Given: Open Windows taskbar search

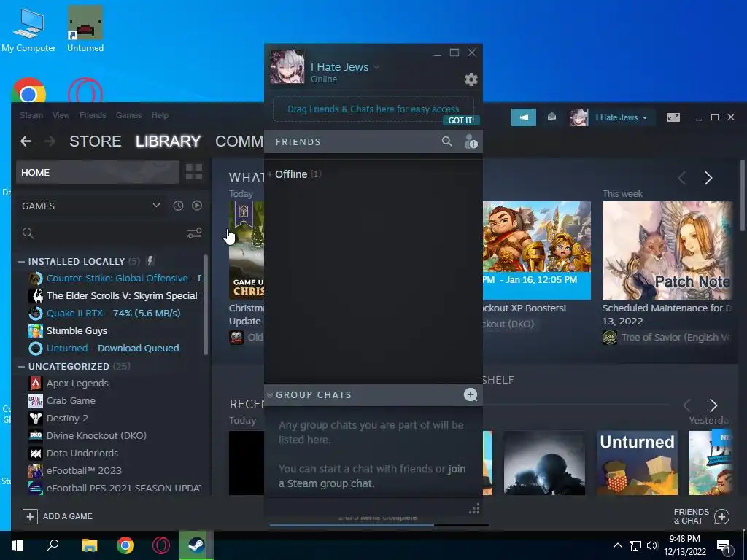Looking at the screenshot, I should click(53, 545).
